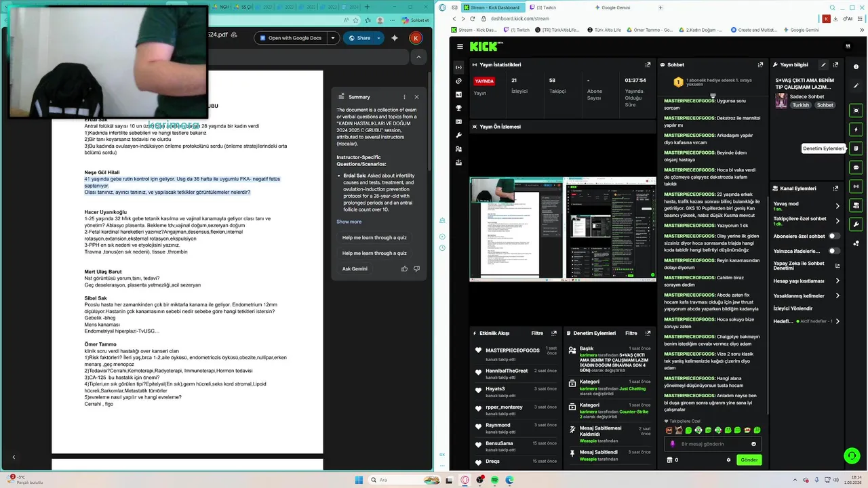The image size is (868, 488).
Task: Pop out the Kanal Eylemleri panel
Action: point(835,188)
